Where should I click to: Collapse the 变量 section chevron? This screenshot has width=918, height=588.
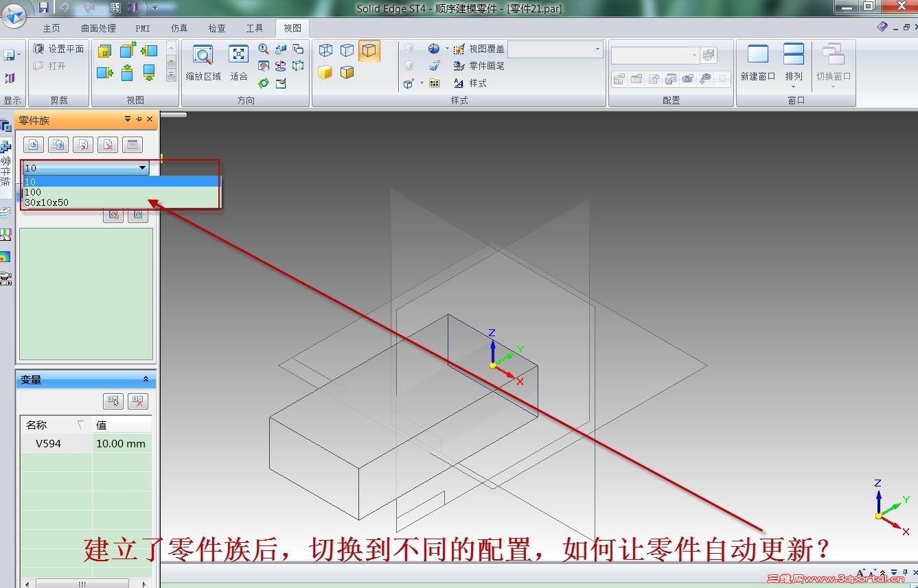146,379
